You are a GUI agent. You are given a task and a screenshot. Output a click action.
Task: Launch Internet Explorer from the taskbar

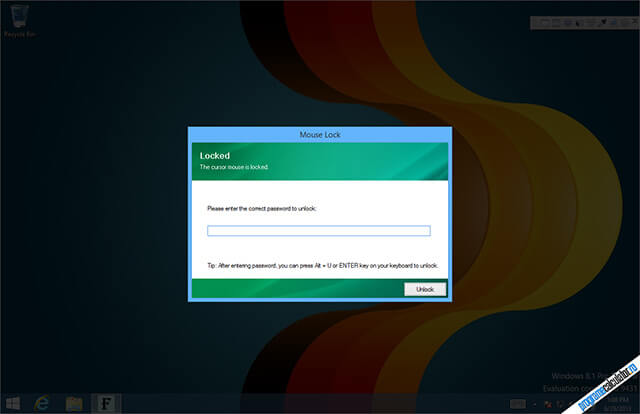[x=42, y=404]
